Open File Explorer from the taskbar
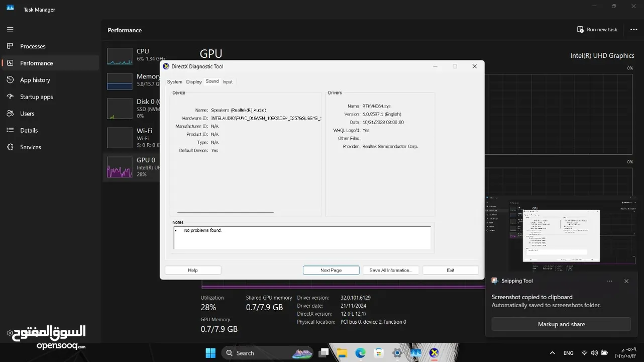Viewport: 644px width, 362px height. coord(342,353)
